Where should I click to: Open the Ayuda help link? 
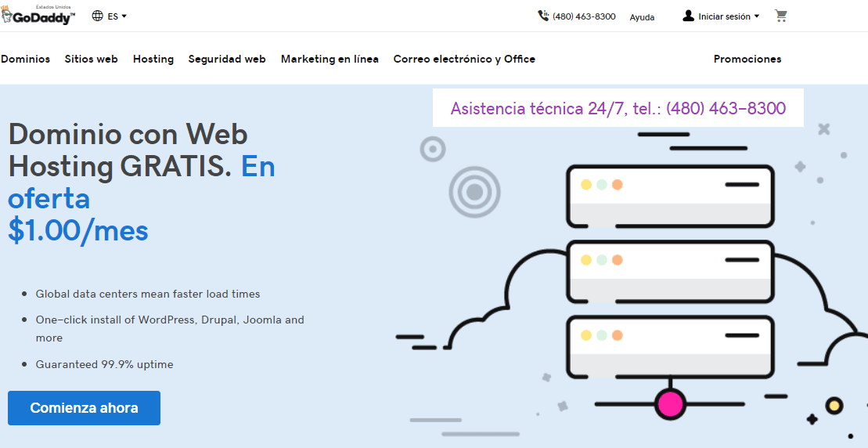(642, 17)
